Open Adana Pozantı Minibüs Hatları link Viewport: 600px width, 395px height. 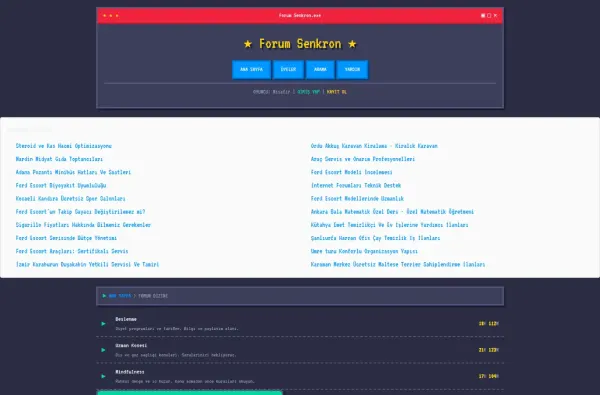(x=73, y=172)
